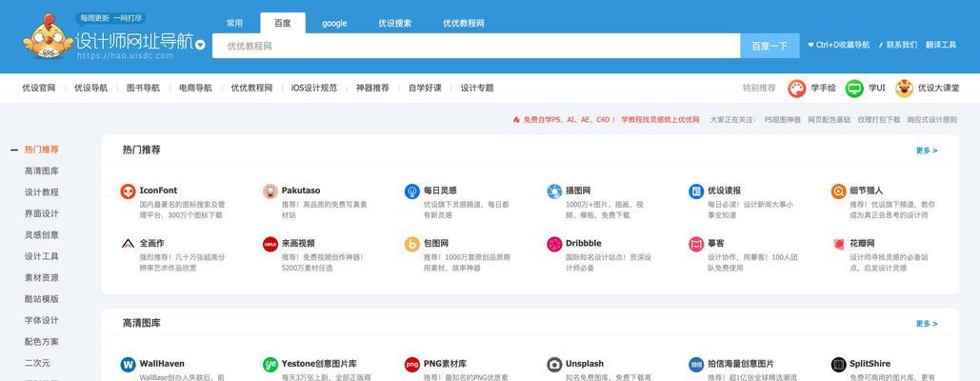Open 优优教程网 in navigation bar
980x381 pixels.
pyautogui.click(x=251, y=88)
